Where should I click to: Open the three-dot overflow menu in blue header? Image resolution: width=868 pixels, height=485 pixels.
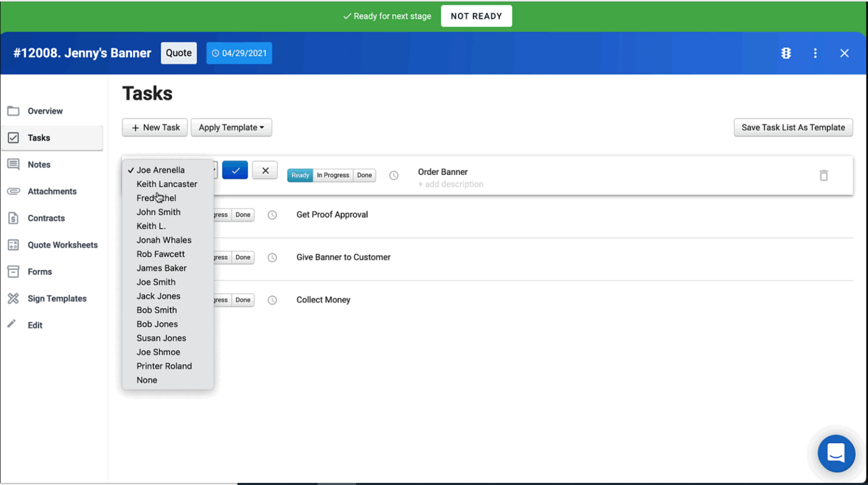pos(815,53)
